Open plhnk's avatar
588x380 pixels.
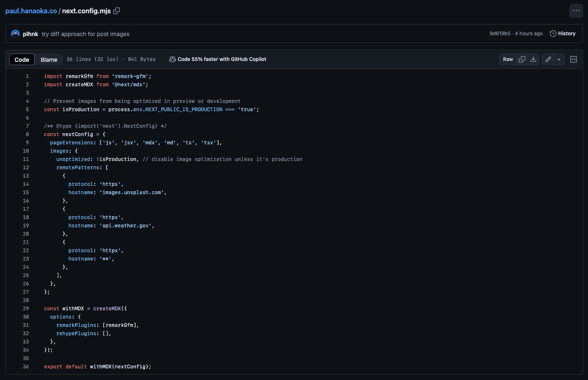pyautogui.click(x=15, y=33)
